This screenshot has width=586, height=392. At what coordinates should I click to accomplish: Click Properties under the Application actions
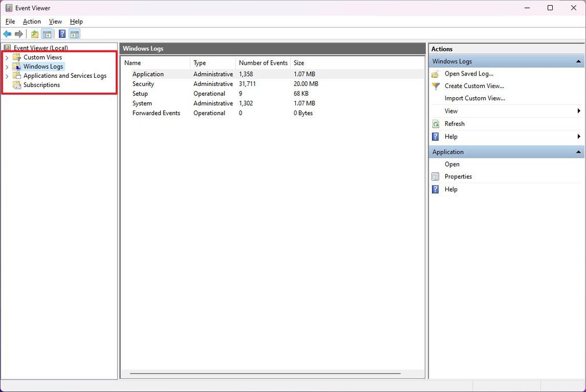(458, 176)
